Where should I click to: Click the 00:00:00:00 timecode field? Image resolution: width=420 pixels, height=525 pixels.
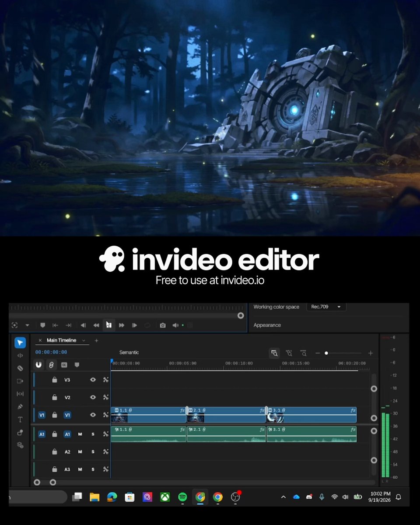click(x=51, y=352)
